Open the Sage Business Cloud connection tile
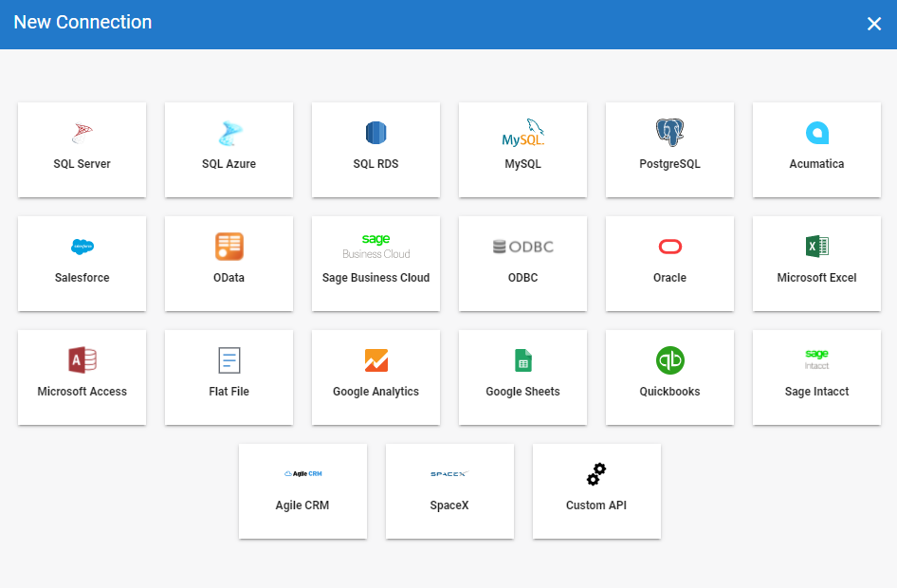The image size is (897, 588). coord(375,264)
